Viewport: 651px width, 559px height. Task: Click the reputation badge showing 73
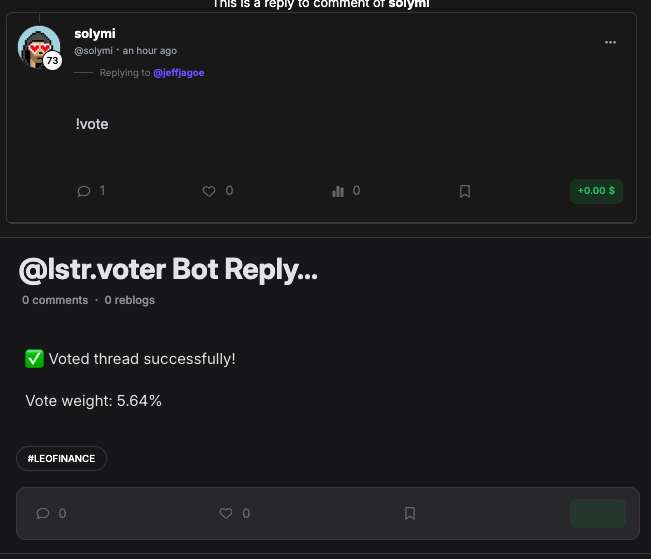tap(52, 61)
